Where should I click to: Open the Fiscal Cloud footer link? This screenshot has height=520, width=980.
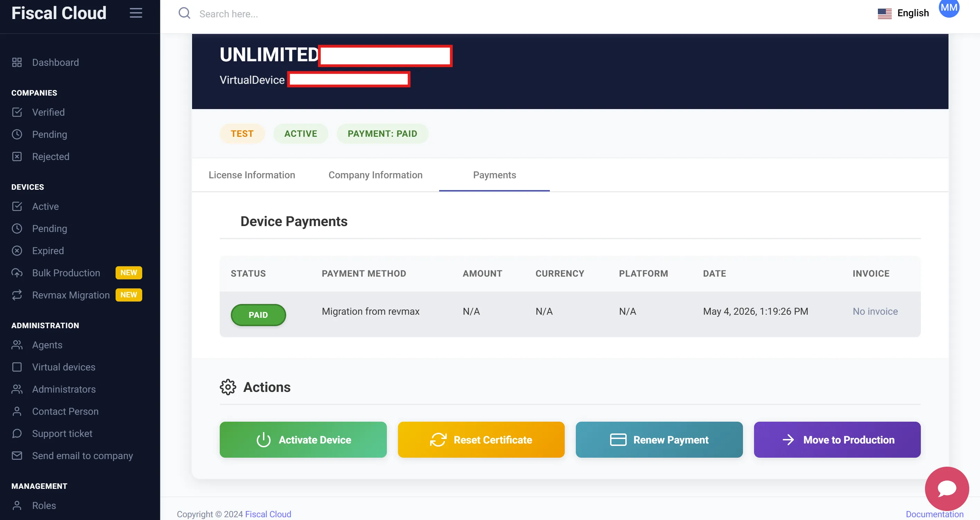point(268,514)
